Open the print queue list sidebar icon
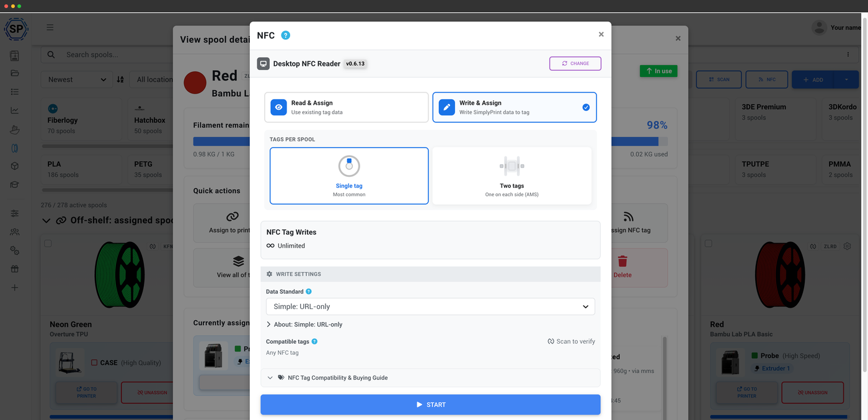This screenshot has height=420, width=868. pos(15,92)
